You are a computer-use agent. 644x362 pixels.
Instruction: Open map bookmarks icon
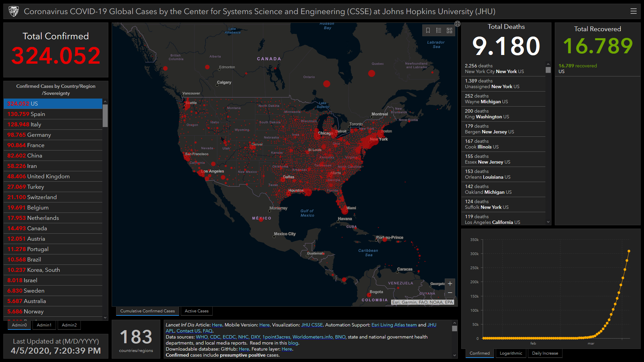point(428,31)
